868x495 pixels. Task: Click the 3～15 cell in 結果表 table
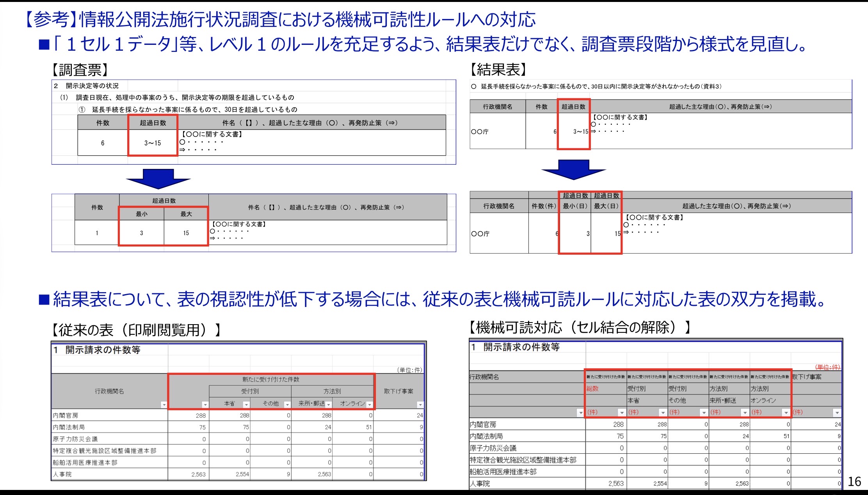coord(574,131)
